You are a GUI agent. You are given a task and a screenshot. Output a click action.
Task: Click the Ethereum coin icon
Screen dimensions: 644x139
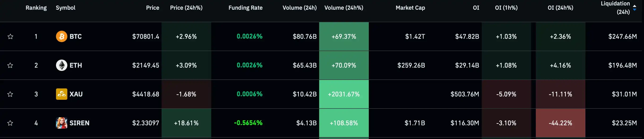pos(61,65)
